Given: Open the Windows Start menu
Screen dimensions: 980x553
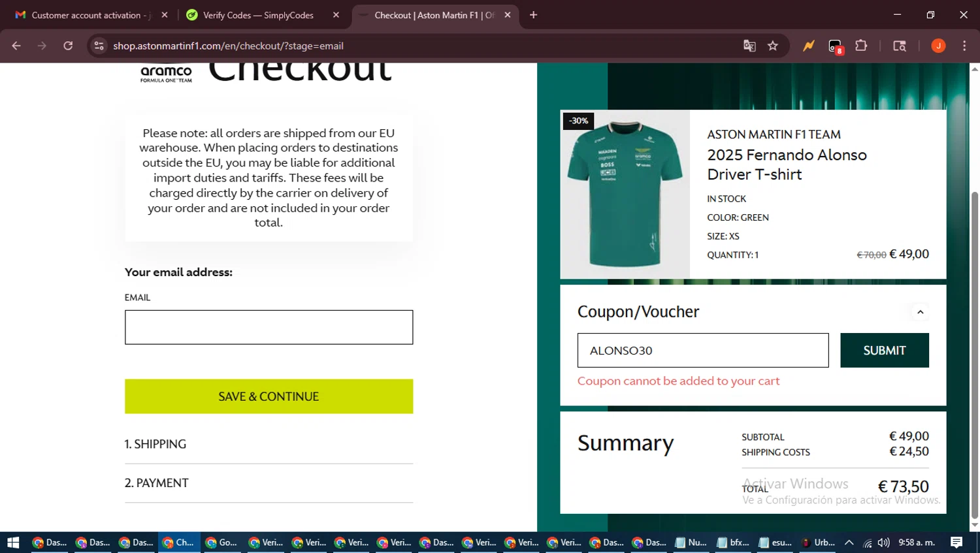Looking at the screenshot, I should (x=13, y=543).
